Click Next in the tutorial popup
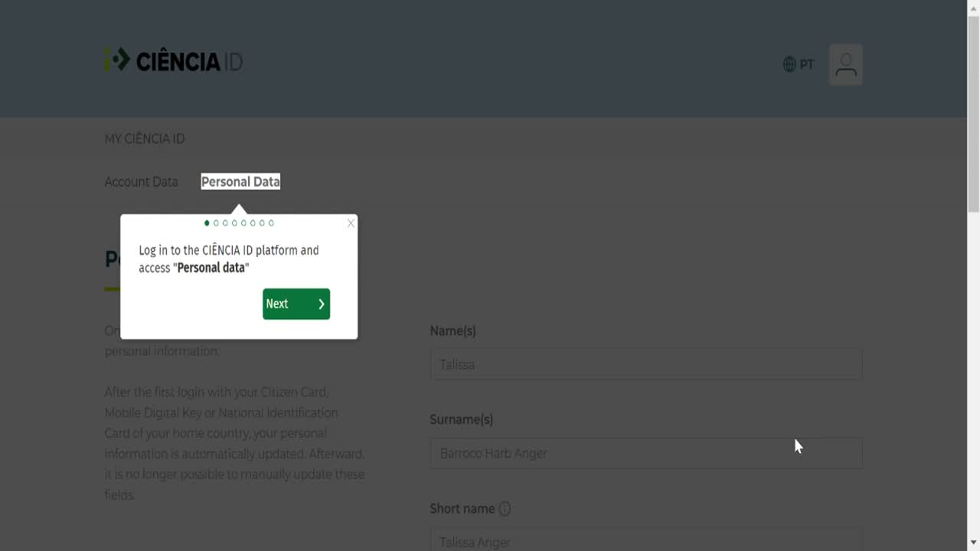 [296, 304]
